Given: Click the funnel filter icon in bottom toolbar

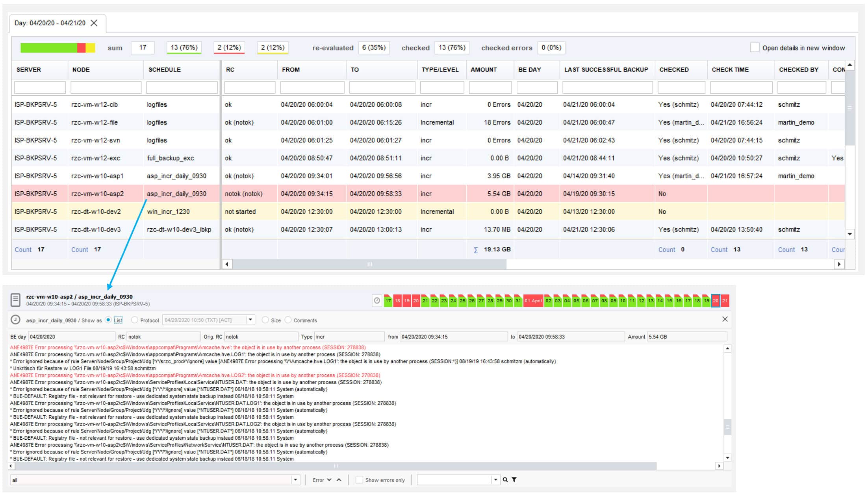Looking at the screenshot, I should [x=514, y=480].
